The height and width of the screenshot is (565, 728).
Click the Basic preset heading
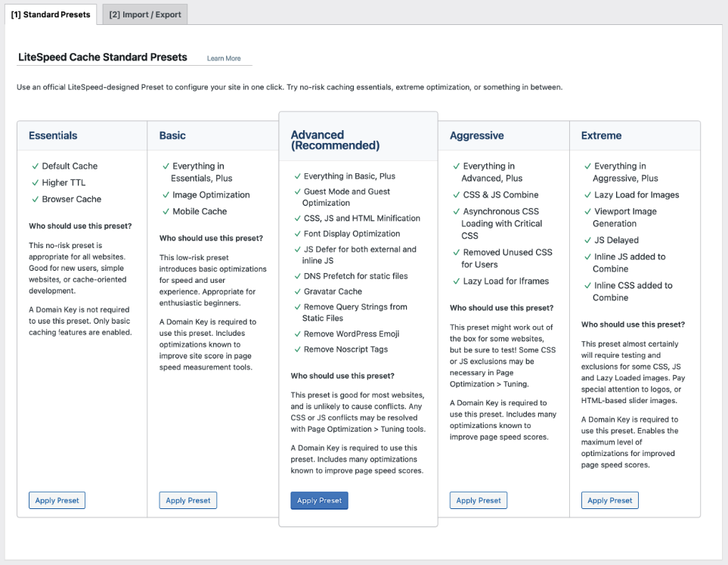[x=172, y=135]
